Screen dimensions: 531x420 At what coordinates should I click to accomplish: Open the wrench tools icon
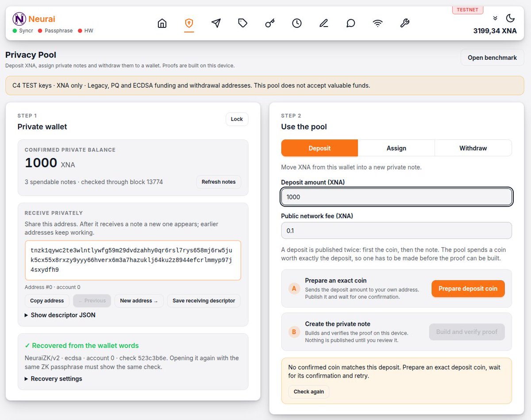[404, 23]
